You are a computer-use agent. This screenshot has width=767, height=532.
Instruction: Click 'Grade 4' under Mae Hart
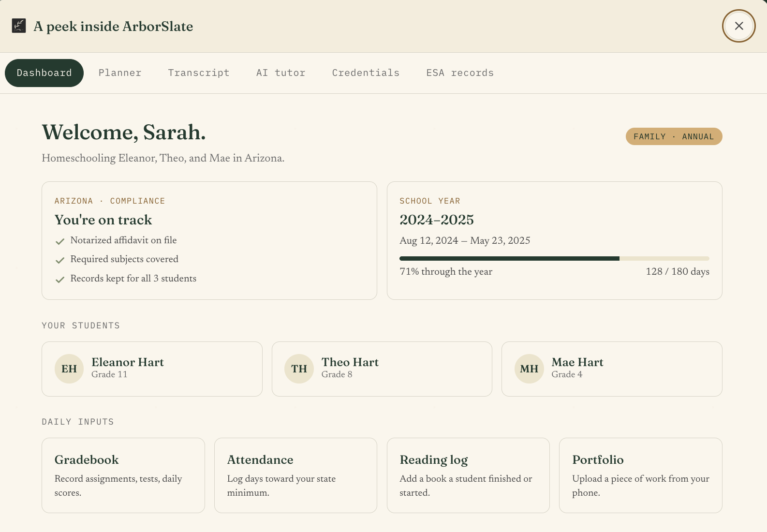(x=567, y=374)
